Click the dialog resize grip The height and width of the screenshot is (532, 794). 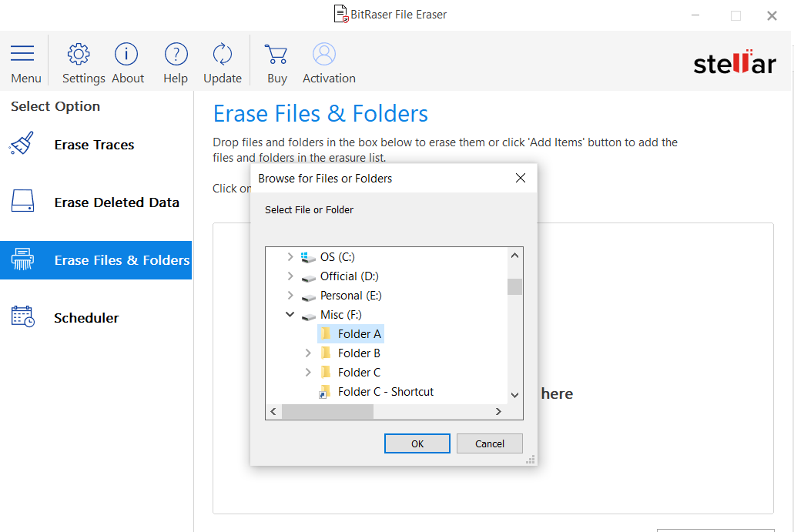coord(530,460)
